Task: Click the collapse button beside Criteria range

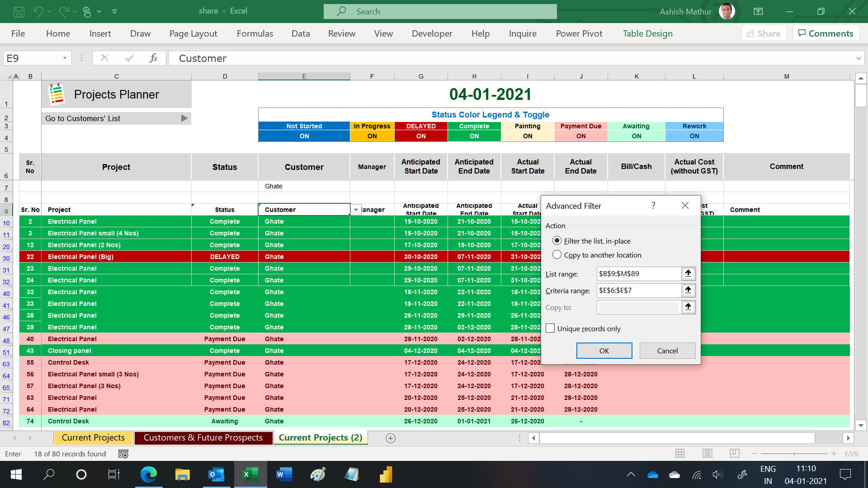Action: (688, 290)
